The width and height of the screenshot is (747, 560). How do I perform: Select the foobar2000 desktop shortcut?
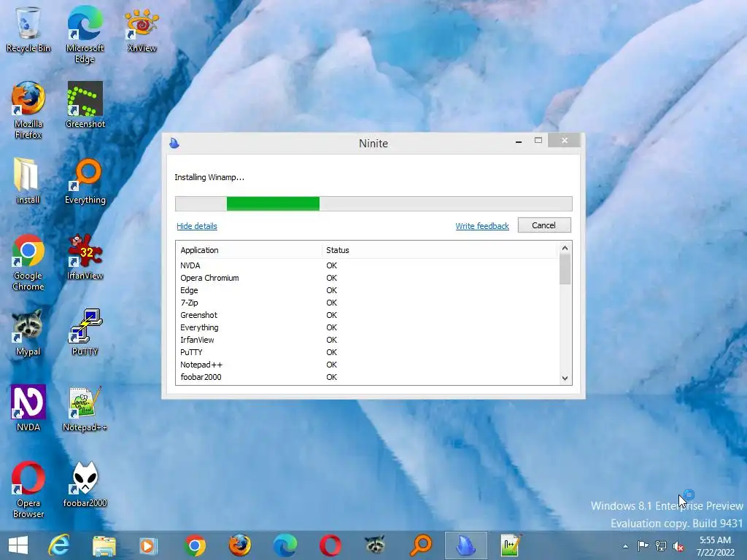(85, 484)
